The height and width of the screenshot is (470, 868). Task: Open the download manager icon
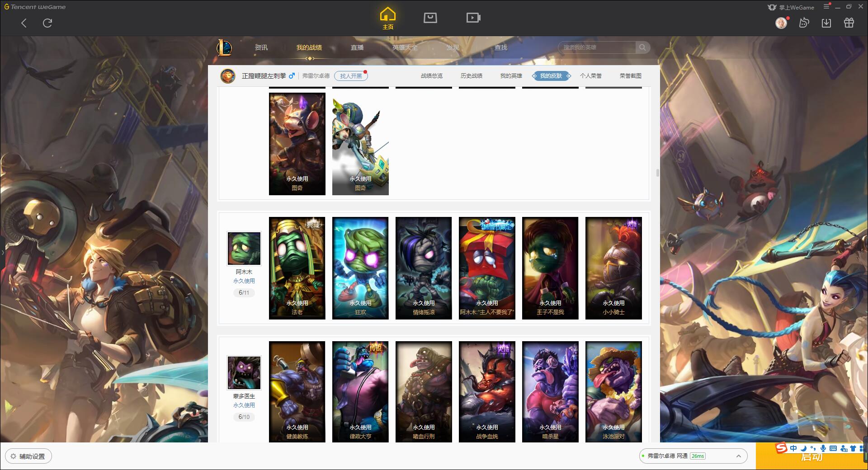pyautogui.click(x=826, y=23)
